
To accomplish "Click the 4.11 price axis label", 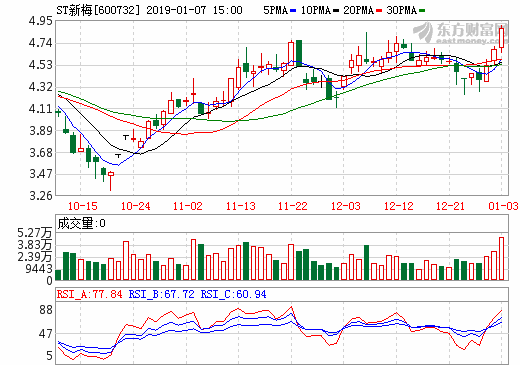I will (40, 109).
